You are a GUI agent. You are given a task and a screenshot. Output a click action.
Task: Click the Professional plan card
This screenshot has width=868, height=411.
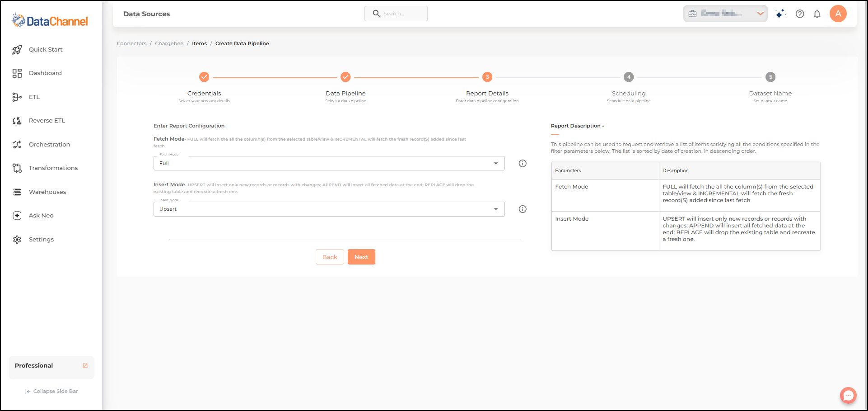51,367
